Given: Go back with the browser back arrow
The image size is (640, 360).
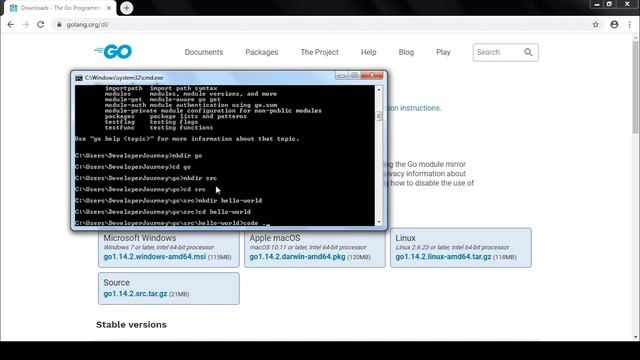Looking at the screenshot, I should click(x=11, y=24).
